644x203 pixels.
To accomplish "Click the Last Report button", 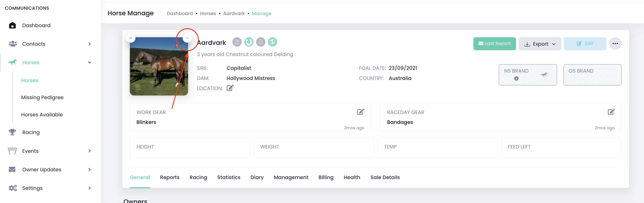I will point(494,44).
